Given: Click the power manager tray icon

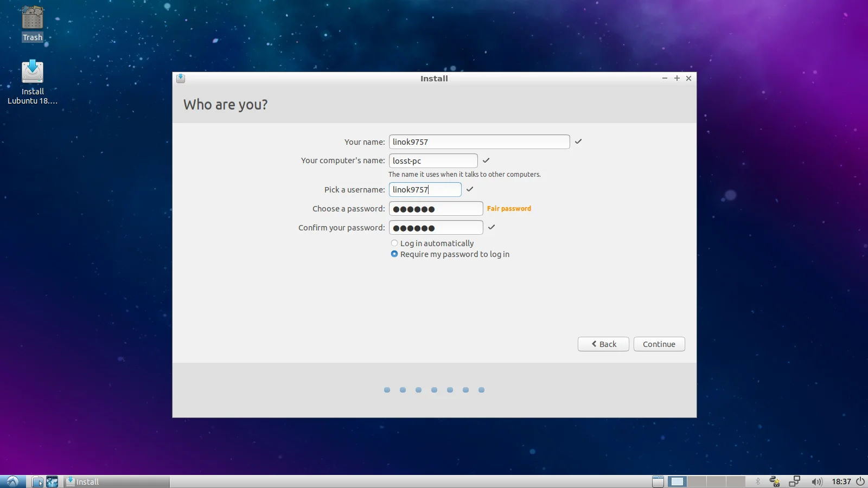Looking at the screenshot, I should point(775,481).
